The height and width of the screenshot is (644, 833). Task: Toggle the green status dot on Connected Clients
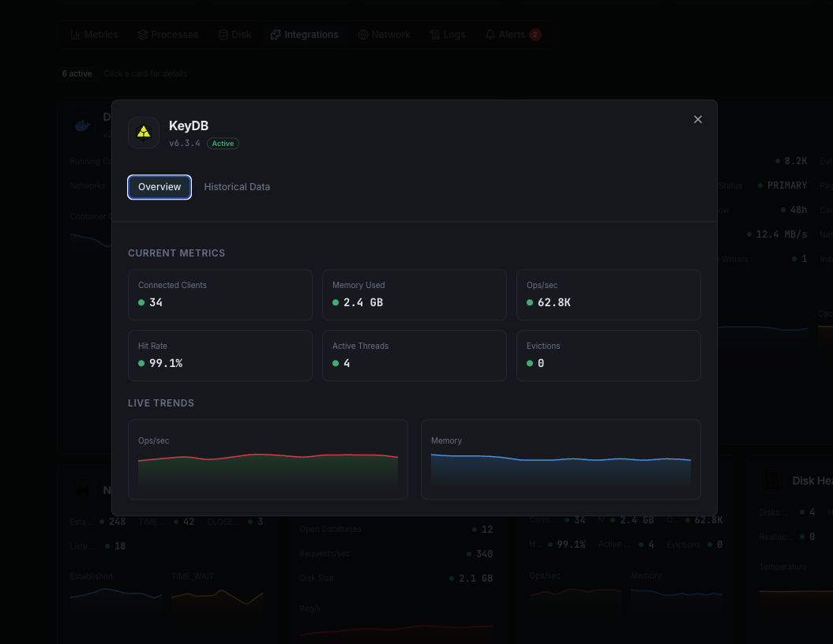(141, 302)
